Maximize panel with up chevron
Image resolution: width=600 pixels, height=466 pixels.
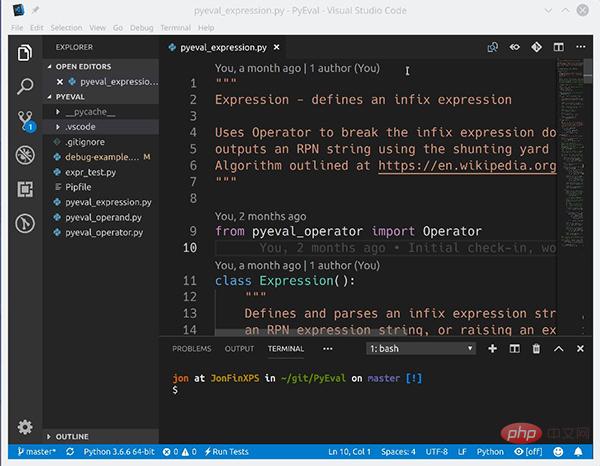click(558, 349)
